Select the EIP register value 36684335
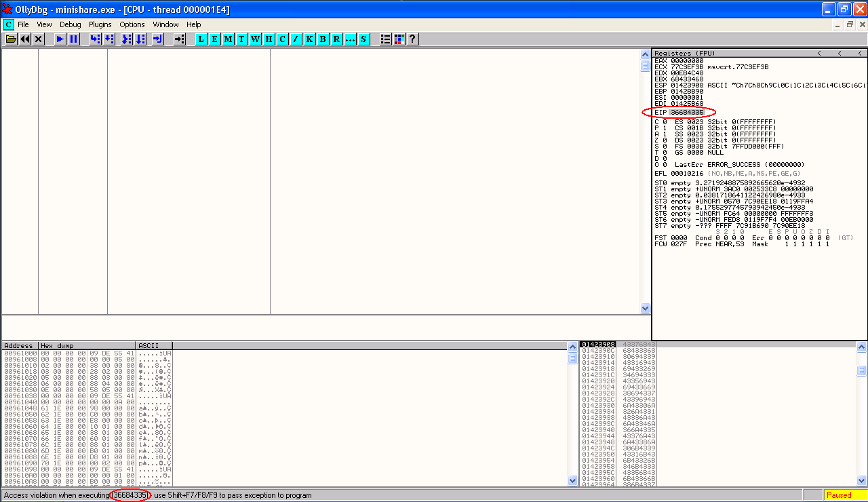Viewport: 868px width, 502px height. (688, 112)
